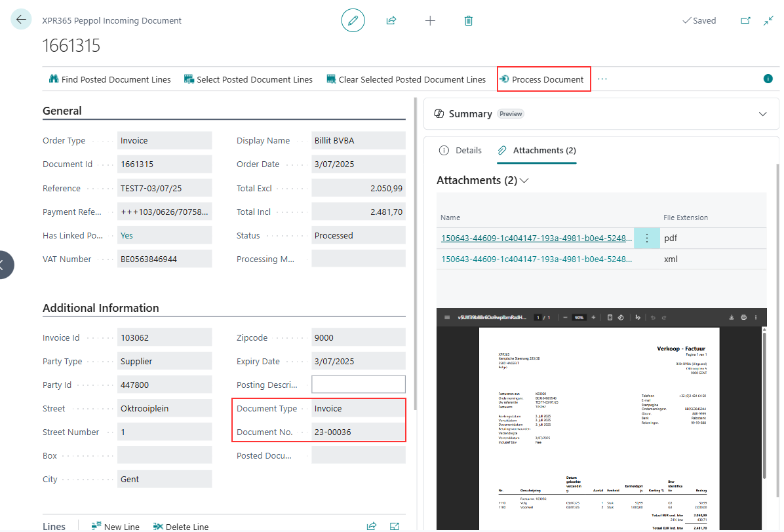Open more actions ellipsis in action bar
784x532 pixels.
coord(602,79)
